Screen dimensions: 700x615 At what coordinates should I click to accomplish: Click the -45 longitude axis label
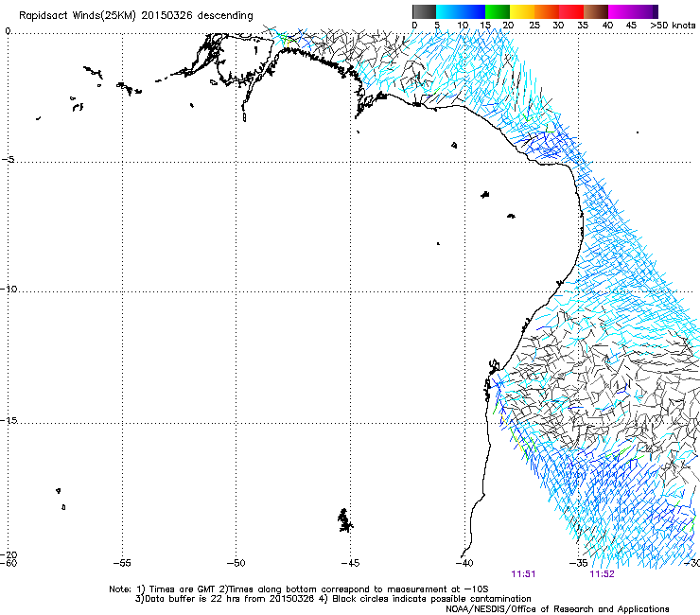(350, 563)
